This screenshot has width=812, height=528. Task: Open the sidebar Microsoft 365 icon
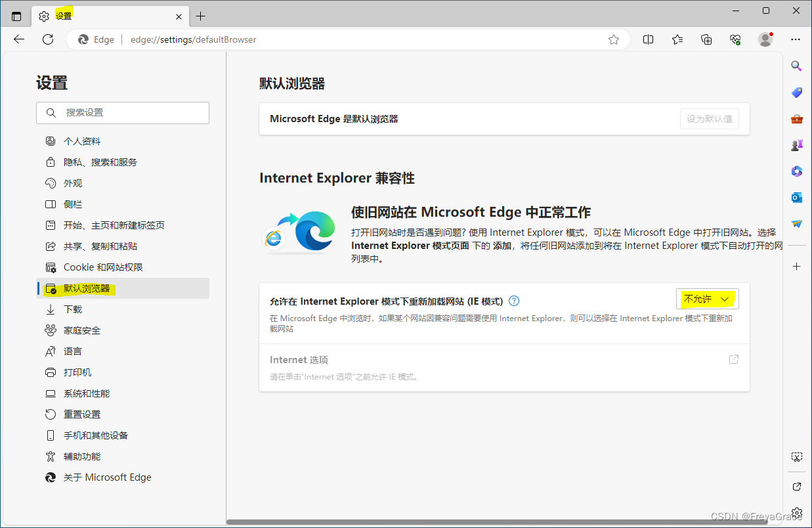(797, 171)
